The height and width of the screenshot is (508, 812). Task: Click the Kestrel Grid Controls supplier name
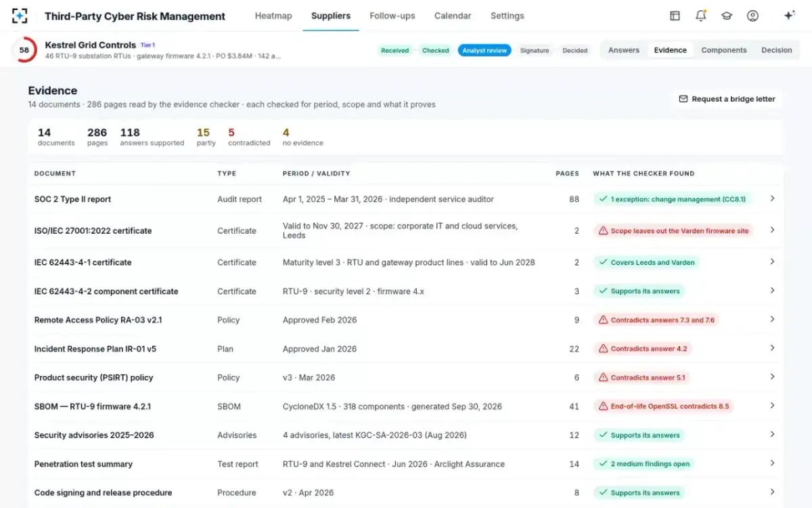91,45
